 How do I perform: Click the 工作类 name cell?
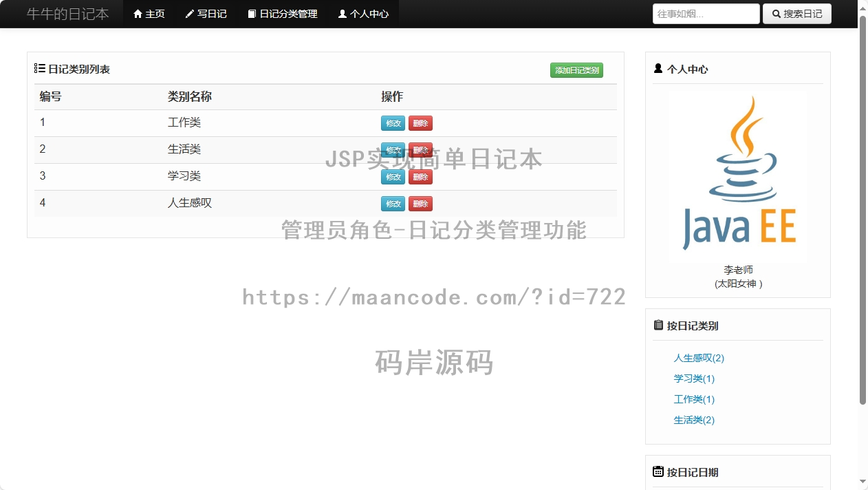[x=184, y=122]
